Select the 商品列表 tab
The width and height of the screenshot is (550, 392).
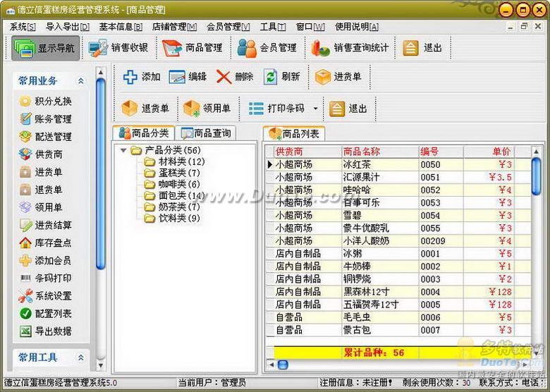click(294, 133)
